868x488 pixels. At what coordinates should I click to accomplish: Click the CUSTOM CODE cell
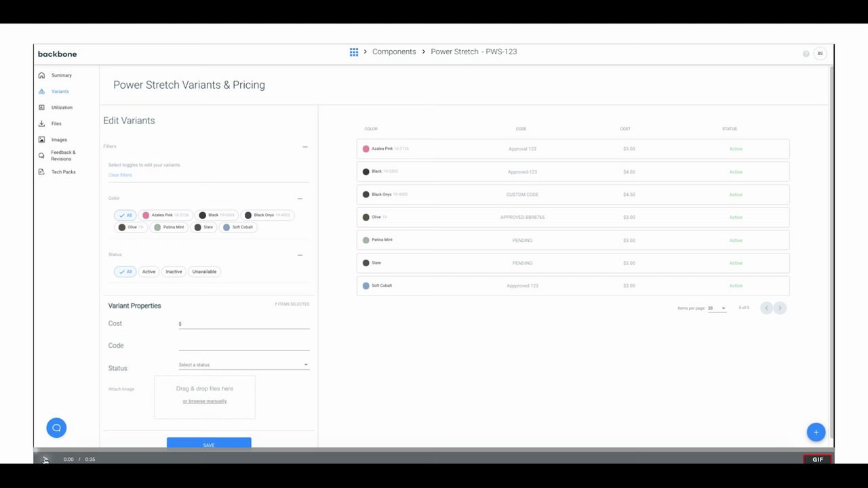(x=522, y=195)
